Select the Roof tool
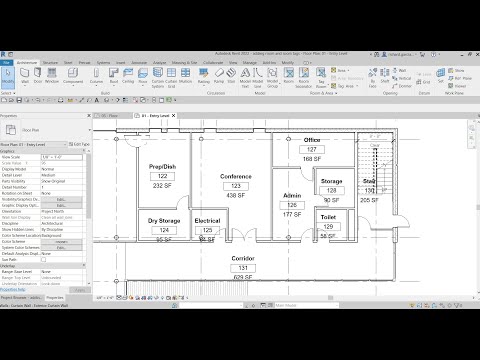The width and height of the screenshot is (480, 360). coord(114,76)
